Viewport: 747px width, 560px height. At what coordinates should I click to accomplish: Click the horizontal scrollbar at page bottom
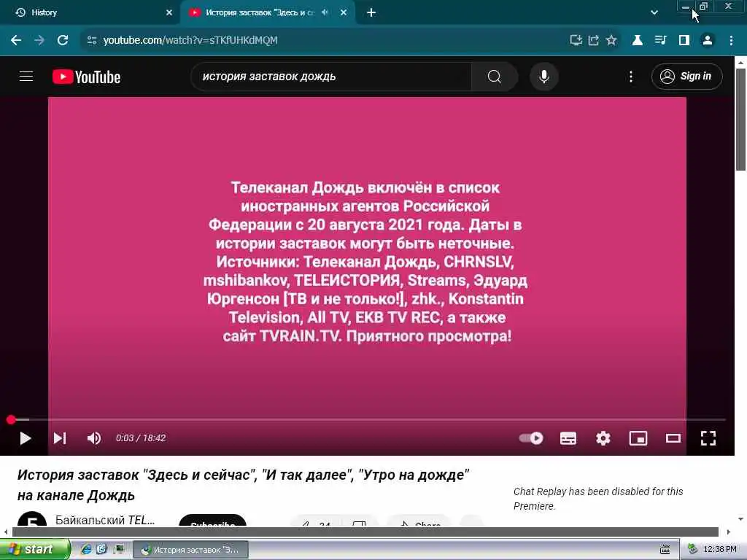coord(365,532)
